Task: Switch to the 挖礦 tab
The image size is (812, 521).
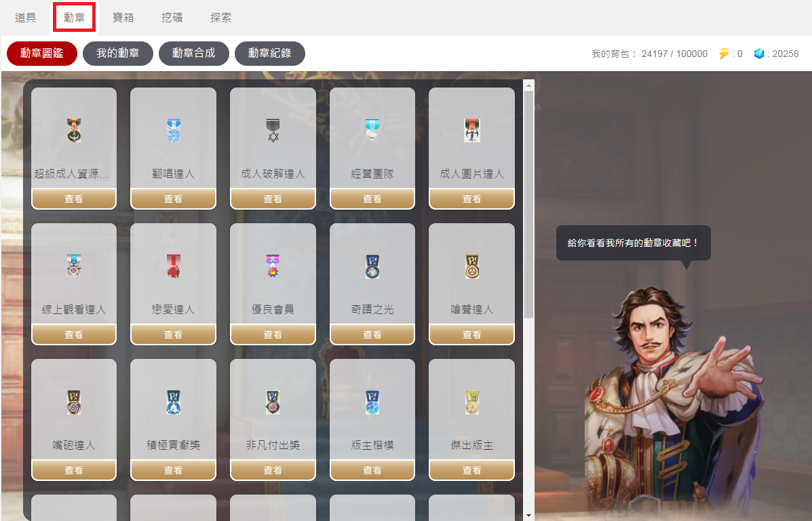Action: coord(172,18)
